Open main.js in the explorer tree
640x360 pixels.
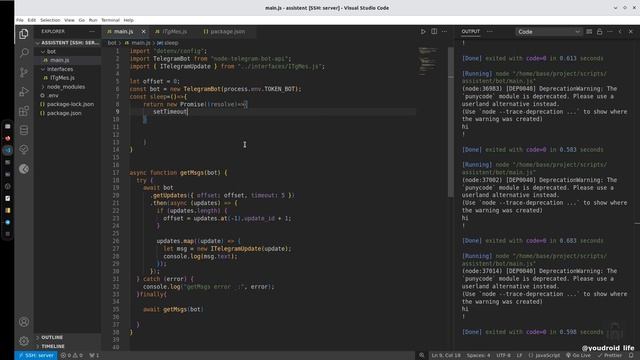[67, 60]
